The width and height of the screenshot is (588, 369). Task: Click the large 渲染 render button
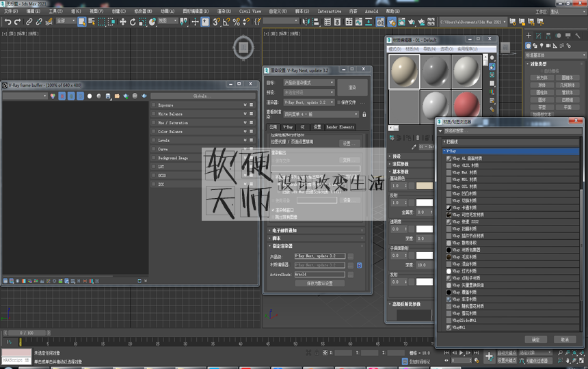click(x=352, y=87)
